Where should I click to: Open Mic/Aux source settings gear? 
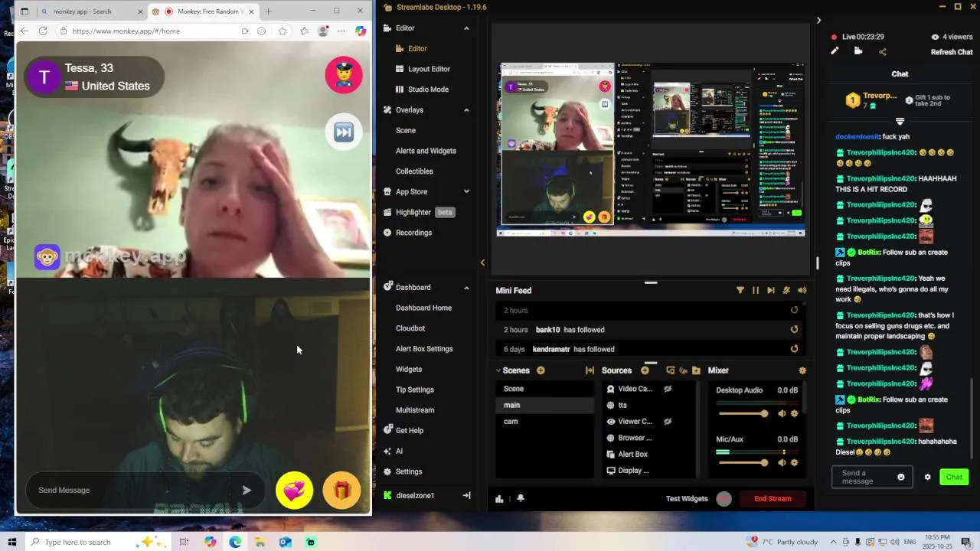click(794, 463)
